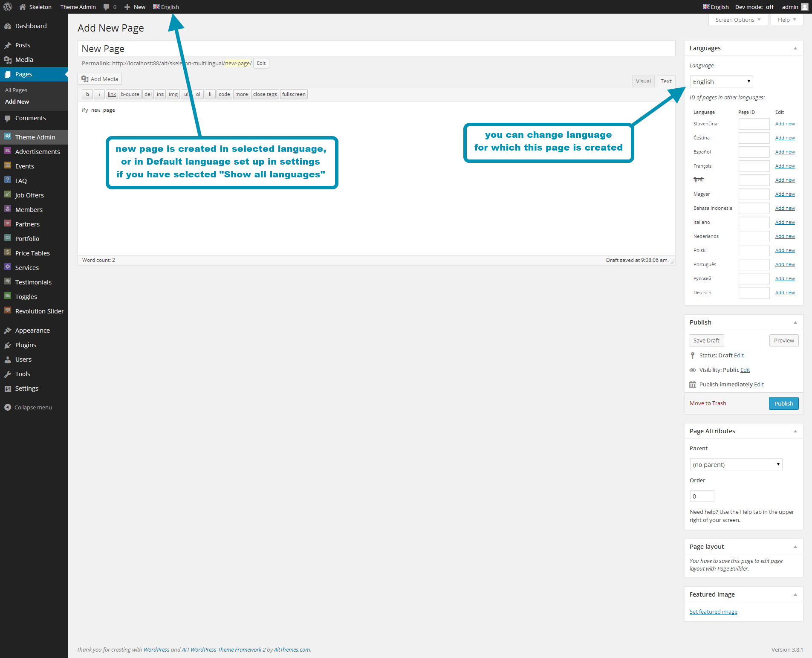This screenshot has height=658, width=812.
Task: Click the Español Page ID field
Action: point(754,152)
